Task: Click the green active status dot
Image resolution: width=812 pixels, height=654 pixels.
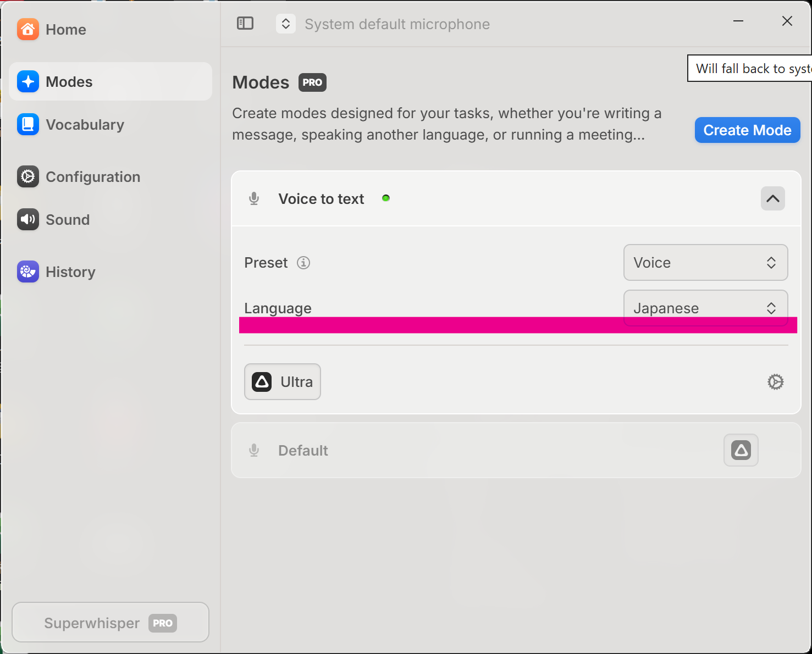Action: pyautogui.click(x=386, y=198)
